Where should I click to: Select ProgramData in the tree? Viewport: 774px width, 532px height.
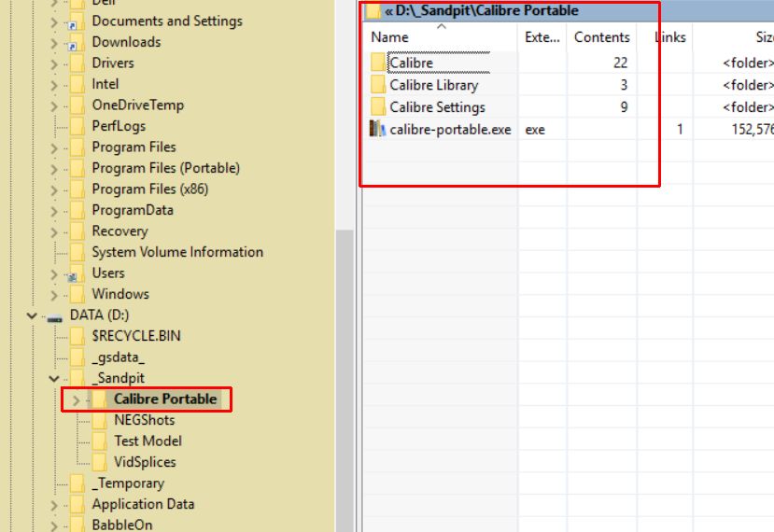coord(133,210)
